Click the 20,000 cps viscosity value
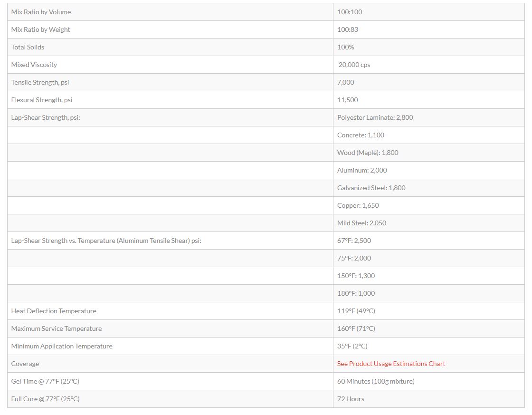Viewport: 532px width, 415px height. tap(354, 65)
